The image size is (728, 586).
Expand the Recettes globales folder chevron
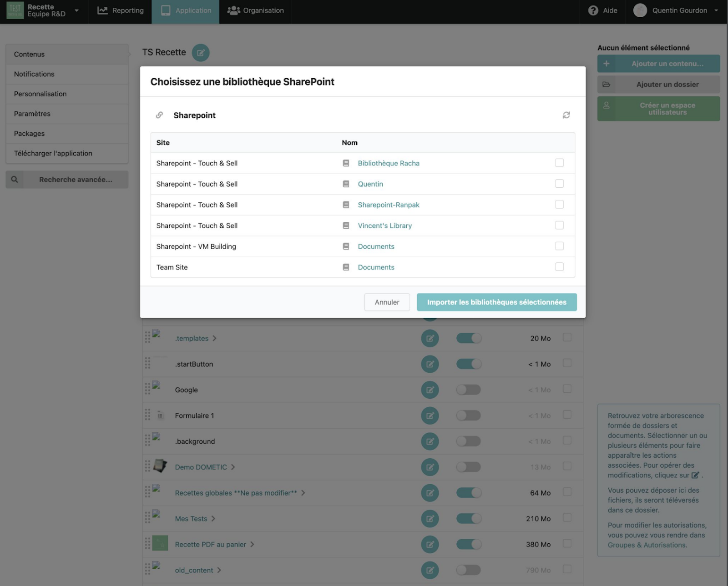pos(303,493)
